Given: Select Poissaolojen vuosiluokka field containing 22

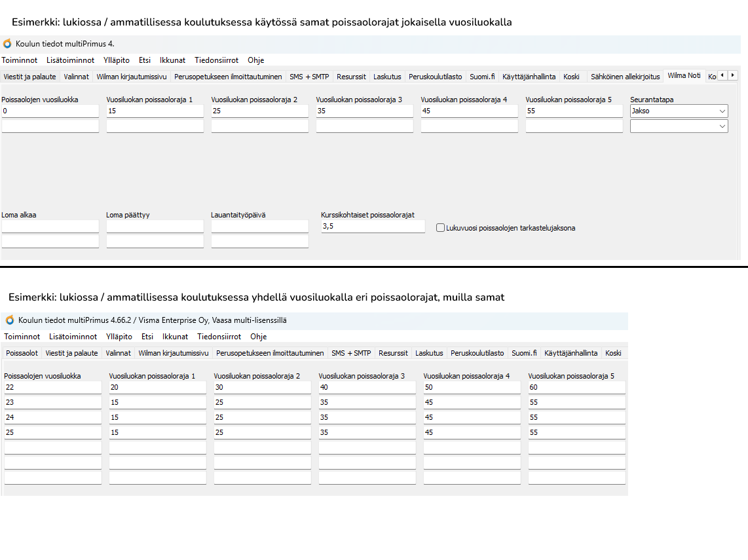Looking at the screenshot, I should tap(52, 388).
